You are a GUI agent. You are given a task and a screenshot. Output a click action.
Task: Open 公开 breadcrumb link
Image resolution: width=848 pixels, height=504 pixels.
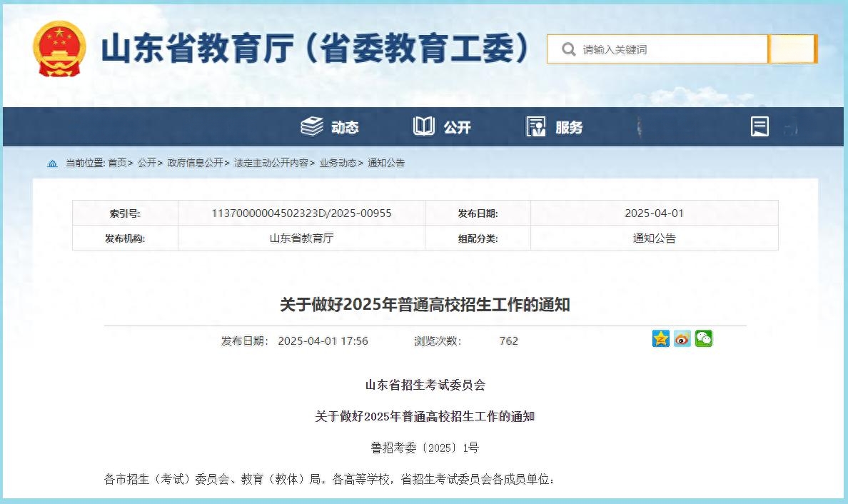pyautogui.click(x=146, y=163)
